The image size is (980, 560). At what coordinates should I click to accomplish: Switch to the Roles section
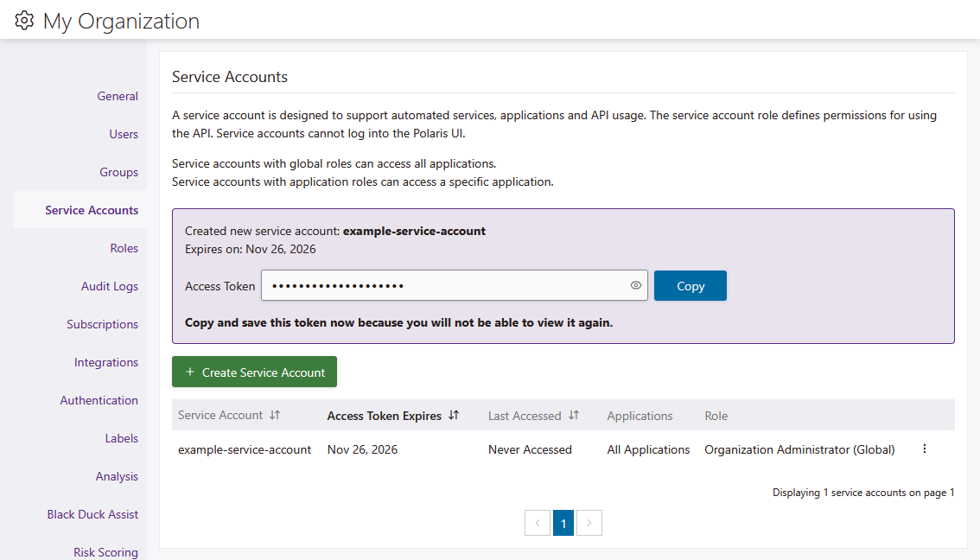tap(124, 247)
